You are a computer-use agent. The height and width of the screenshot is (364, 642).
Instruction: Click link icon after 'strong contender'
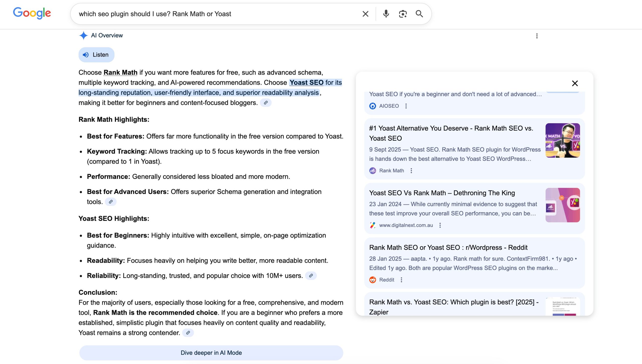tap(188, 333)
